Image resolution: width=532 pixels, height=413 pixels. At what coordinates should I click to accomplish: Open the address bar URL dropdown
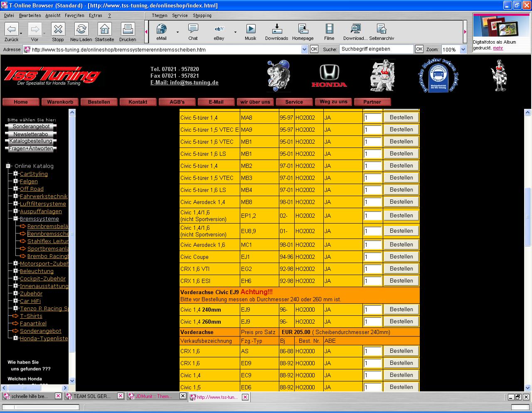304,49
